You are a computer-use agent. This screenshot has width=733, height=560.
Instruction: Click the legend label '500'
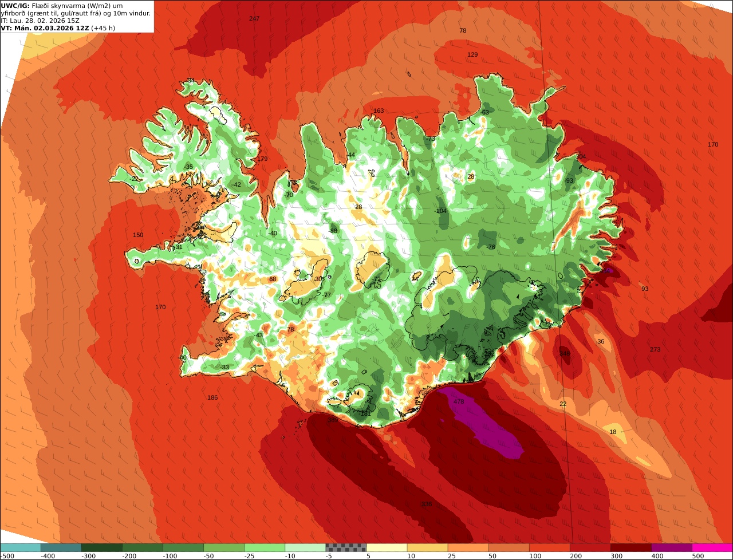point(698,555)
